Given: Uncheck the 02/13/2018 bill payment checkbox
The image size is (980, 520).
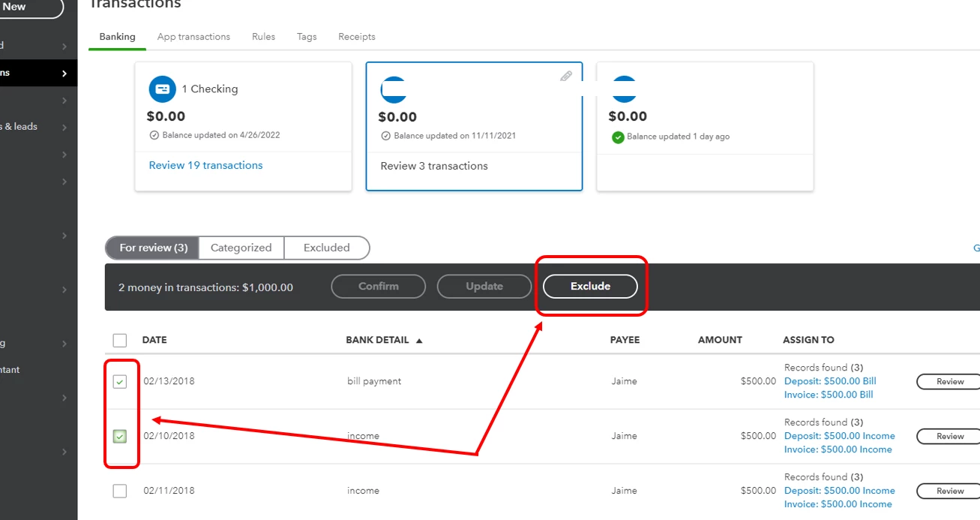Looking at the screenshot, I should (x=120, y=382).
